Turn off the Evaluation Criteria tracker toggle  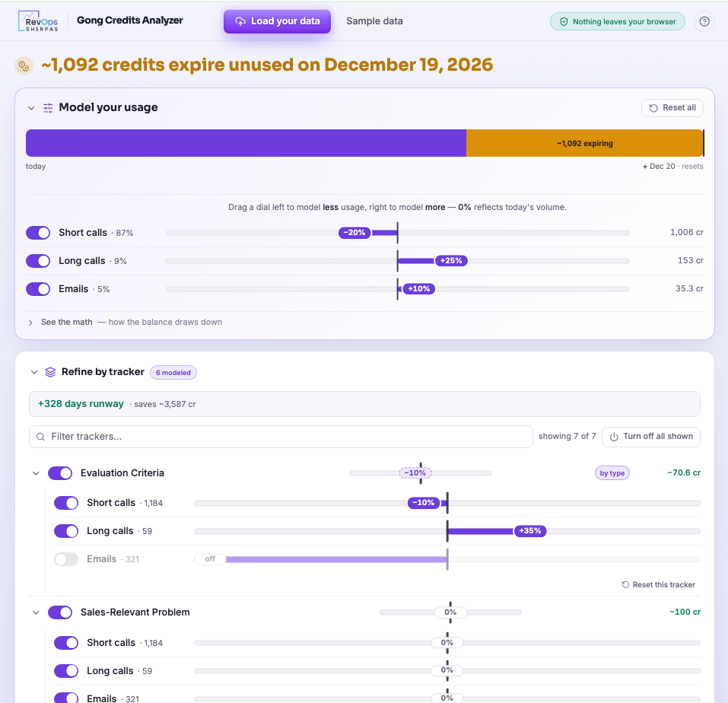click(60, 472)
